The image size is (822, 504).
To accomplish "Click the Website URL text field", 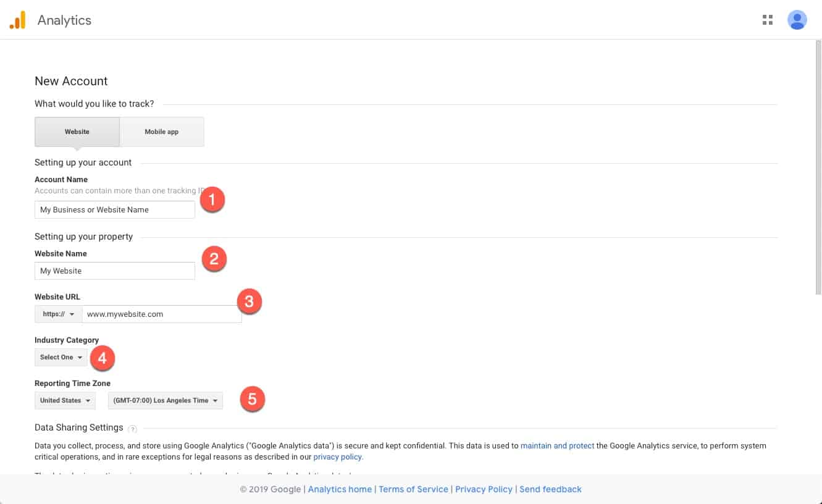I will coord(162,314).
